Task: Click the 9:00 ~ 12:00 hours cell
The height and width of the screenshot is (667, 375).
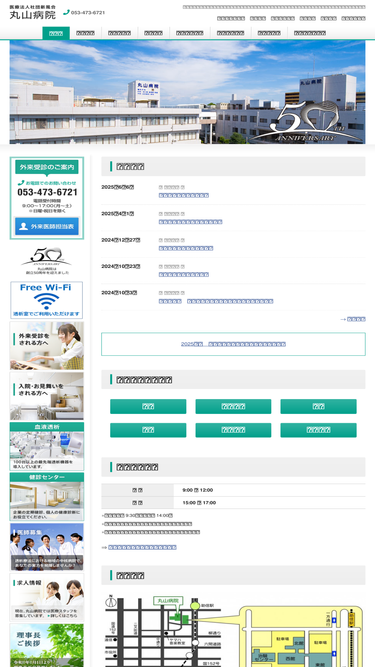Action: [x=270, y=490]
